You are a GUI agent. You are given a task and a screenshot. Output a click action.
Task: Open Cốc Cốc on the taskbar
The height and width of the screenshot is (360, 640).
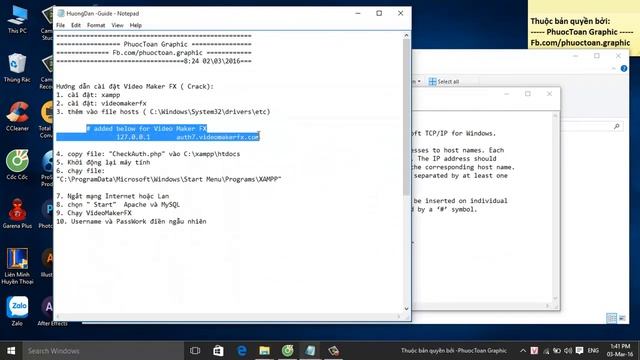pos(288,351)
